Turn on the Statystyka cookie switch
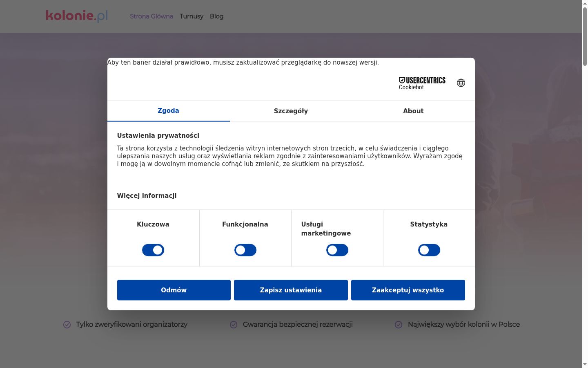 click(x=429, y=250)
